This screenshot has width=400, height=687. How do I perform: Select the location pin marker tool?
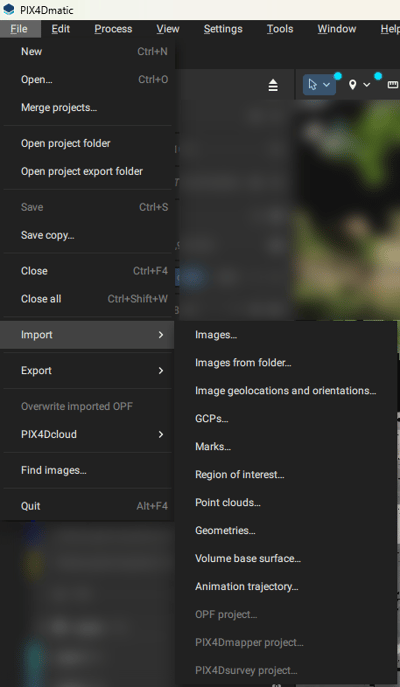coord(352,85)
